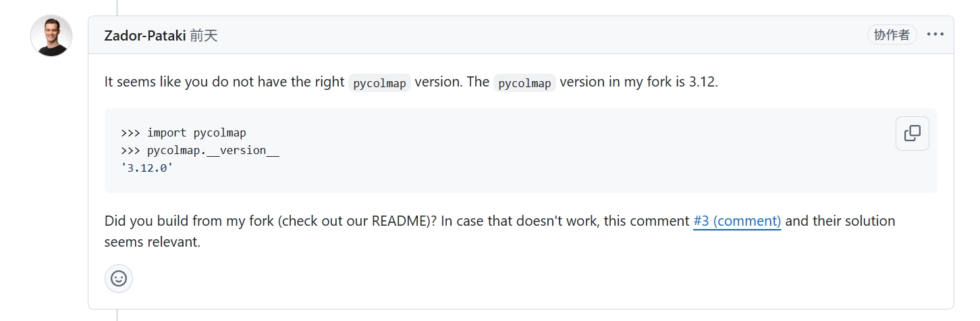Click the word README in the comment
980x321 pixels.
(x=398, y=221)
